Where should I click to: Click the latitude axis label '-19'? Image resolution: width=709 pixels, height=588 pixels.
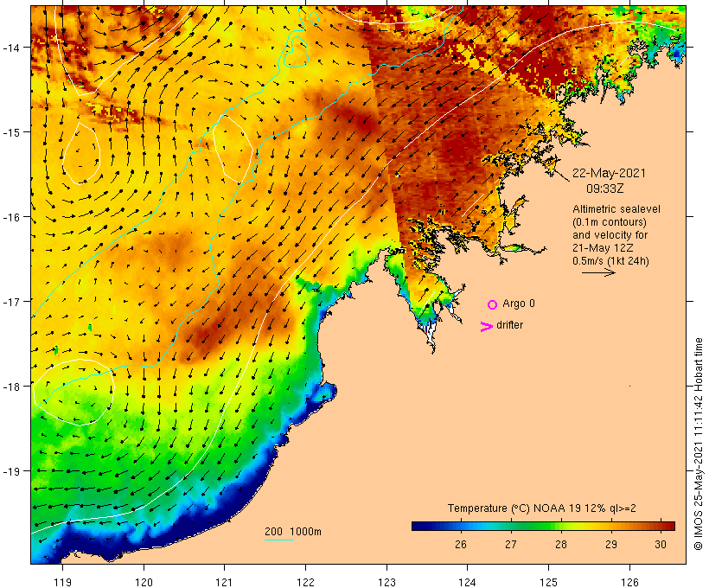pyautogui.click(x=11, y=471)
